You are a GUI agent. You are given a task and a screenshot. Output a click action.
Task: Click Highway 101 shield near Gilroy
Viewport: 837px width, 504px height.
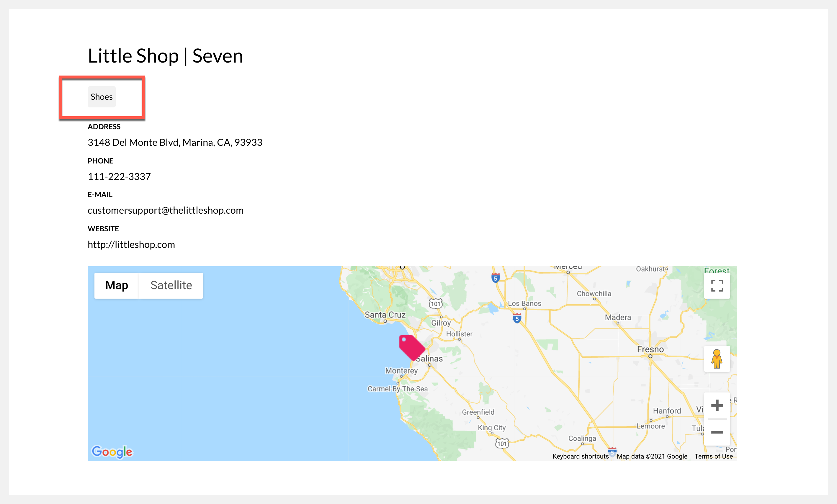click(x=436, y=304)
